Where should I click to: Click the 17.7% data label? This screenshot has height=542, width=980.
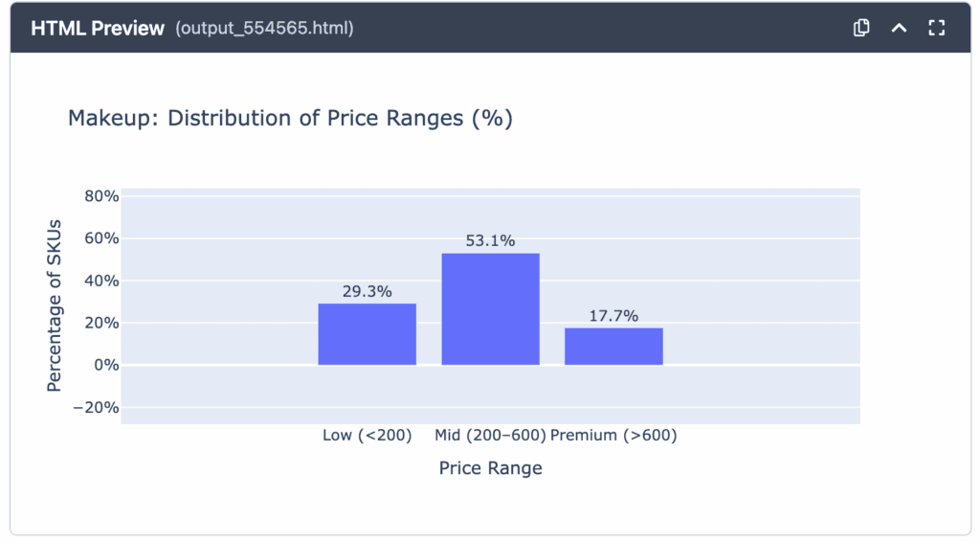(x=613, y=316)
